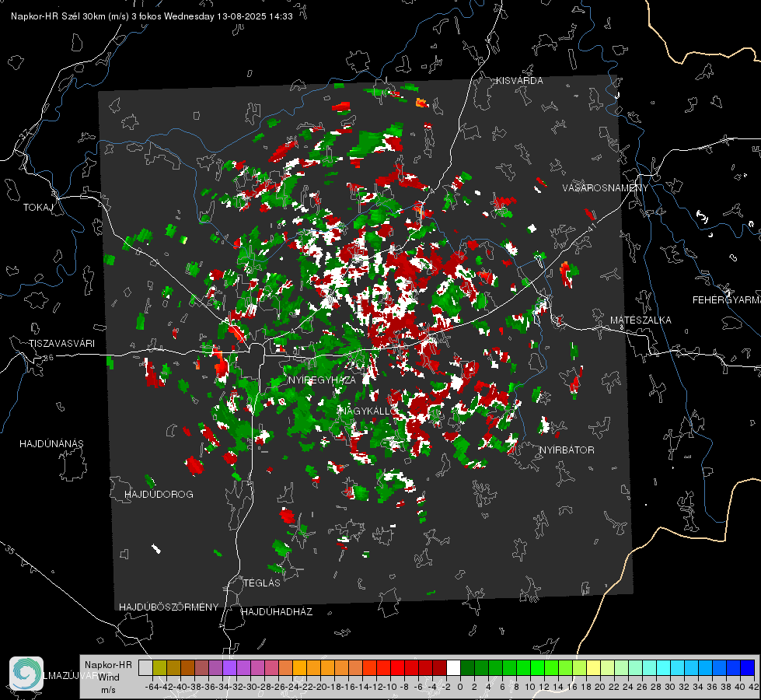Click the TÉGLÁS label
The image size is (761, 700).
coord(262,583)
